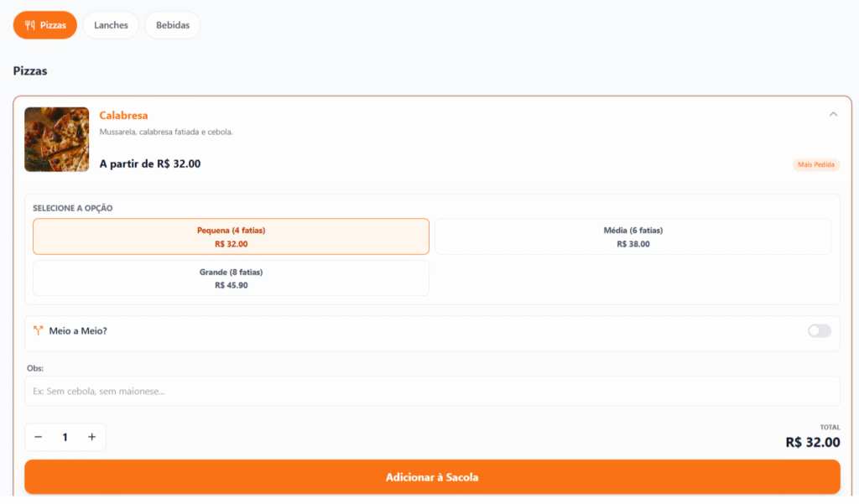Pick the Grande (8 fatias) size option

click(231, 278)
